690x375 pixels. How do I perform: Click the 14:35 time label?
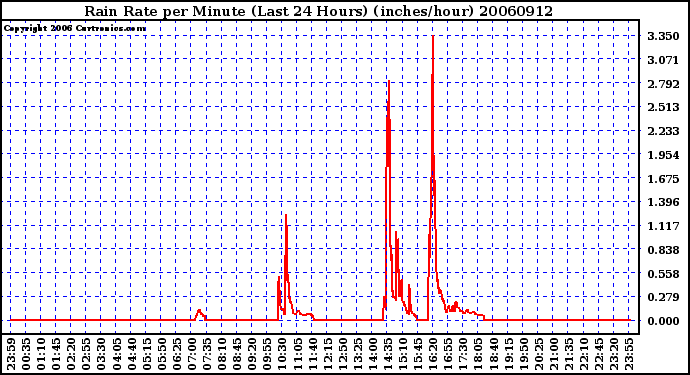coord(388,354)
